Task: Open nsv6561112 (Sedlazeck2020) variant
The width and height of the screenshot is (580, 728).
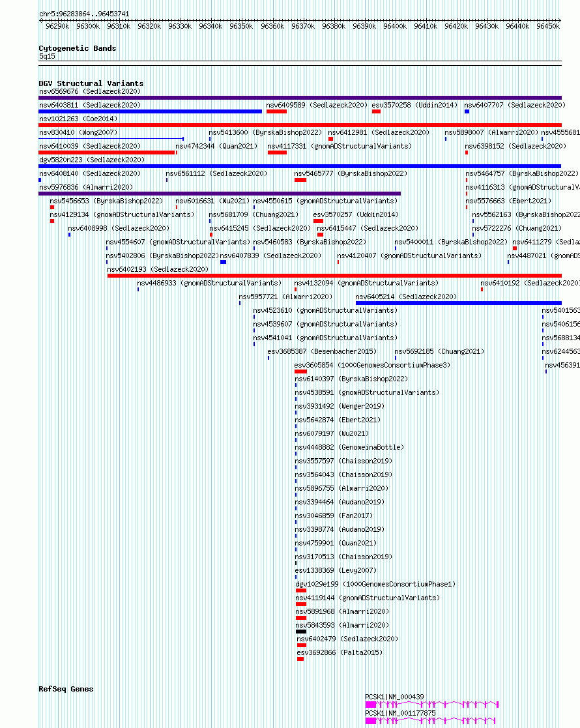Action: point(216,173)
